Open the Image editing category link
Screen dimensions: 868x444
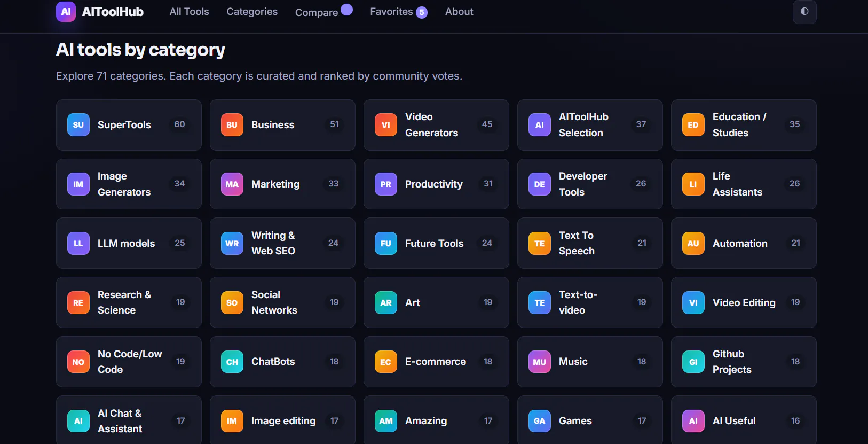tap(282, 420)
